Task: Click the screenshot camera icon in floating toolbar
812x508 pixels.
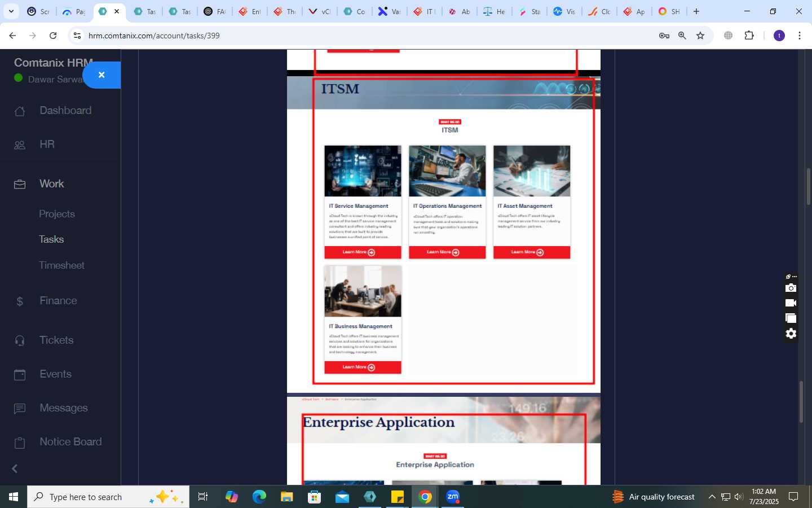Action: point(791,288)
